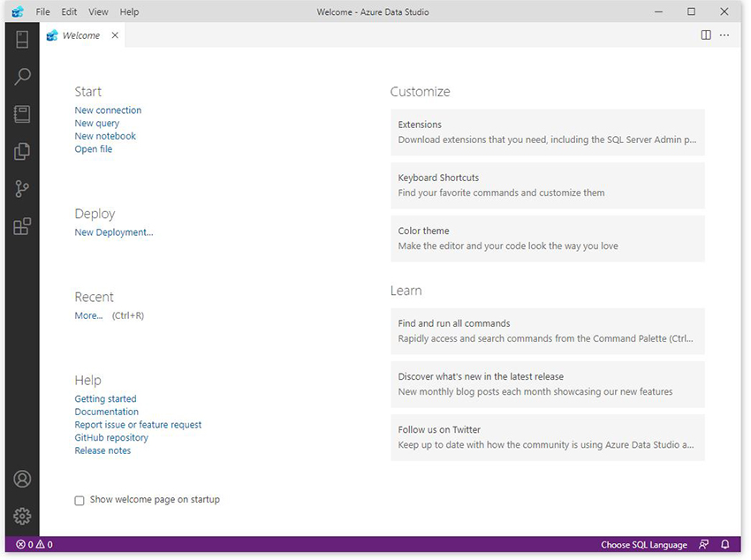Select the Welcome tab
The image size is (751, 560).
coord(82,35)
